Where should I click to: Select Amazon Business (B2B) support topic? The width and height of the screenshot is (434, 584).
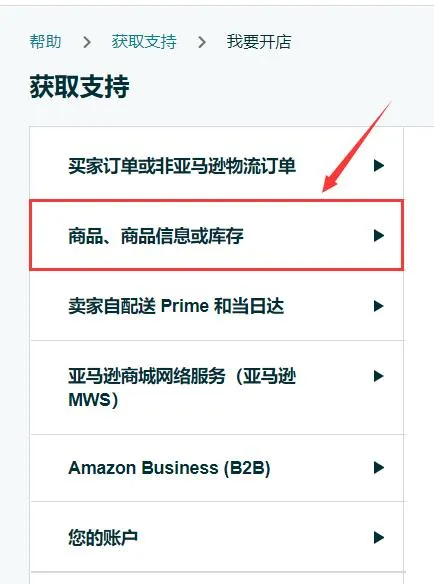click(216, 468)
